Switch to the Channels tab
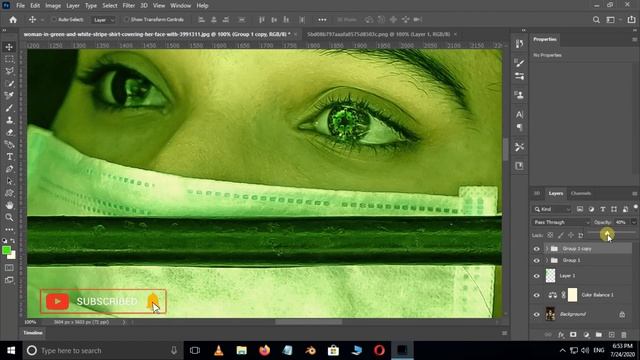 click(x=581, y=193)
